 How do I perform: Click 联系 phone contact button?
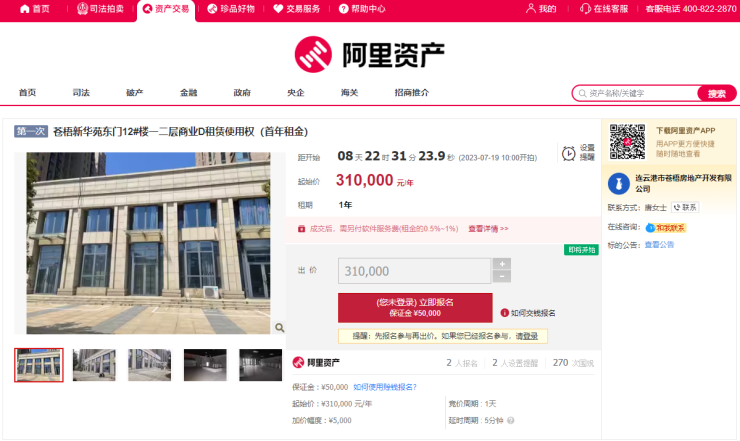pos(685,207)
